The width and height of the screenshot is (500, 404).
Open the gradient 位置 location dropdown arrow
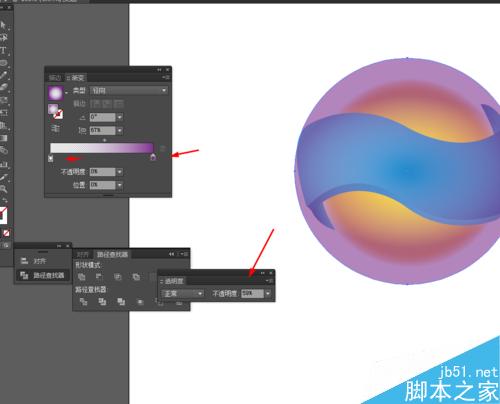120,185
